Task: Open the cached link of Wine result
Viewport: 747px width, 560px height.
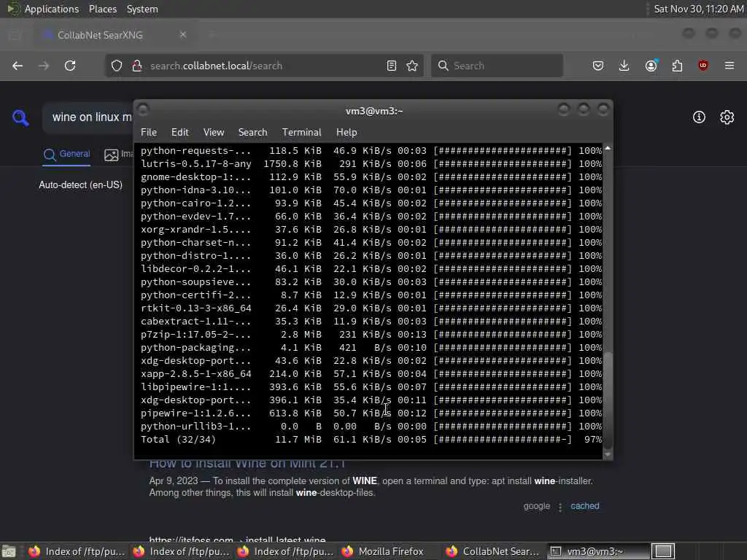Action: [x=584, y=506]
